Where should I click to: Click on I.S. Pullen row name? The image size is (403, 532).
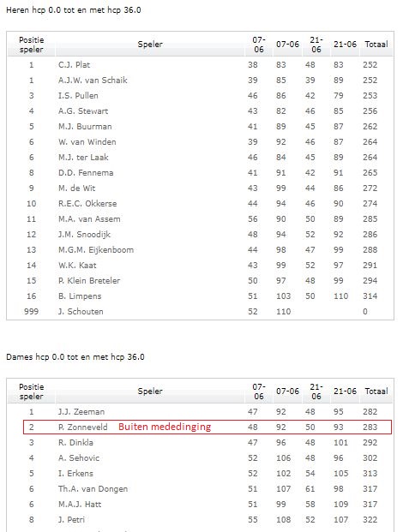[x=78, y=96]
